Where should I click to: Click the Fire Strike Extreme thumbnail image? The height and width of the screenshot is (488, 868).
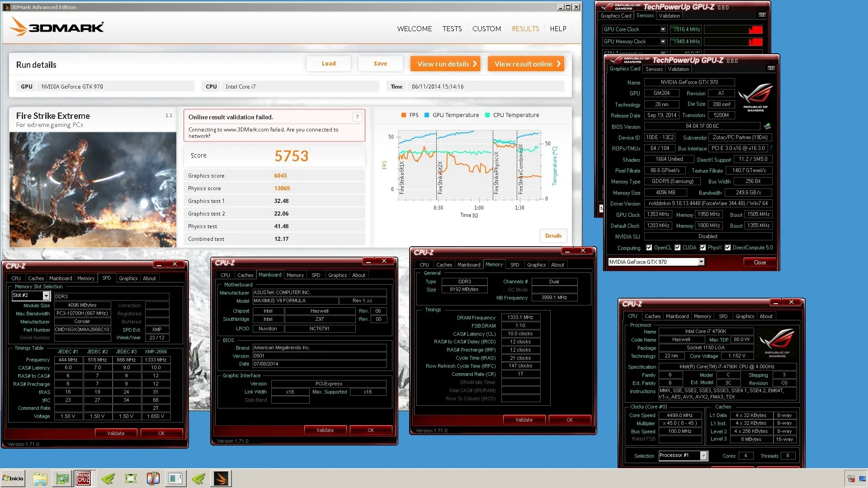[93, 189]
